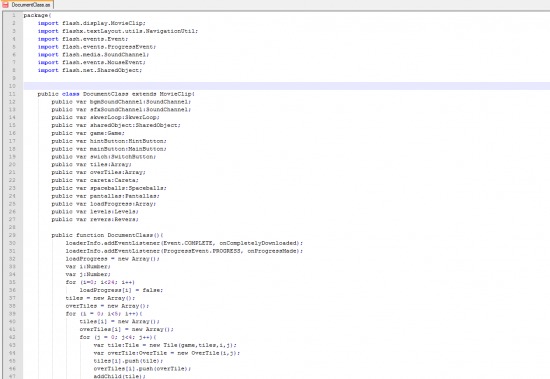Screen dimensions: 550x379
Task: Click the 'for (i=0; i<24; i++)' line
Action: tap(100, 282)
